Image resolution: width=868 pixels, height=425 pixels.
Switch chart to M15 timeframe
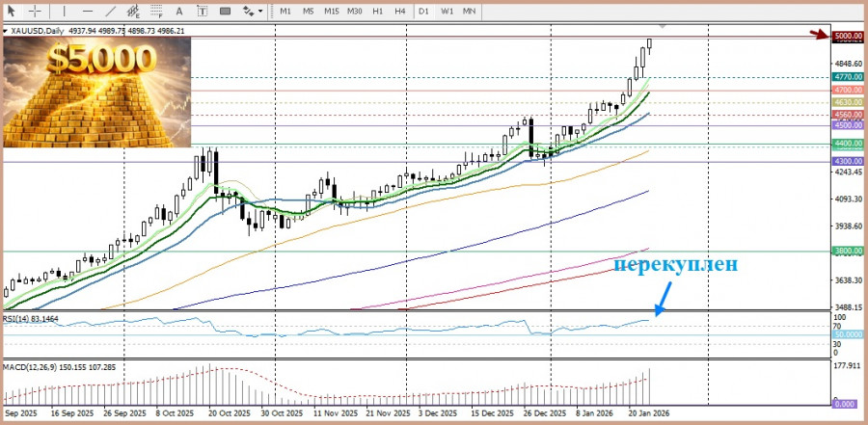[332, 11]
